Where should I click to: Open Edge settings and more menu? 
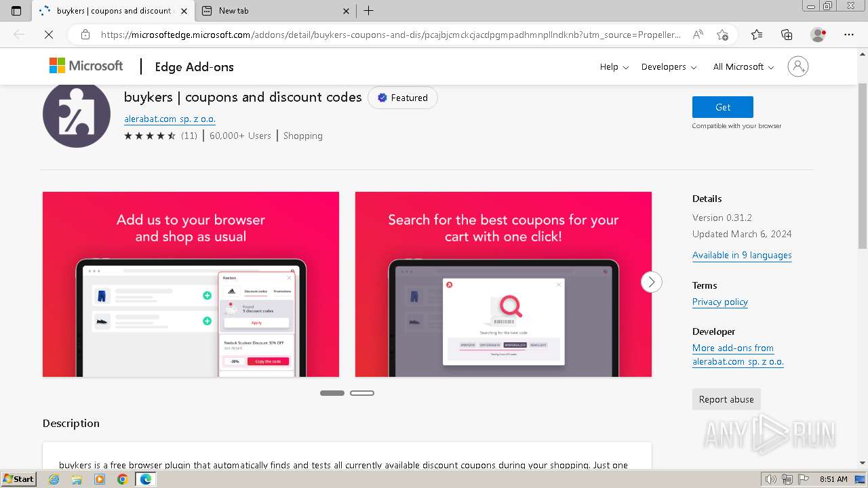[x=849, y=35]
